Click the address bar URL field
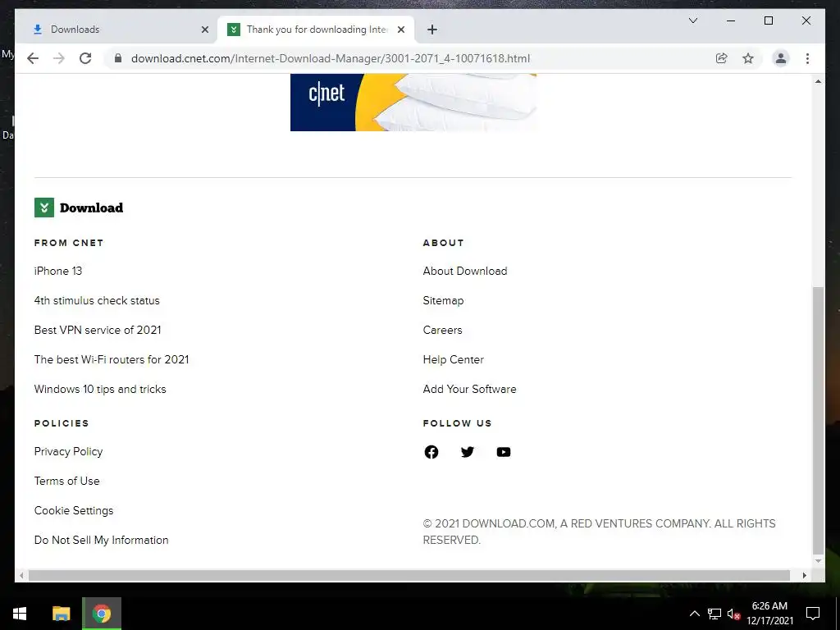This screenshot has width=840, height=630. (331, 58)
